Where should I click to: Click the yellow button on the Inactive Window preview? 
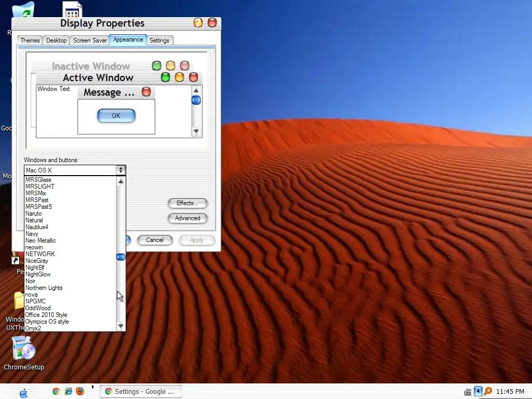coord(170,65)
